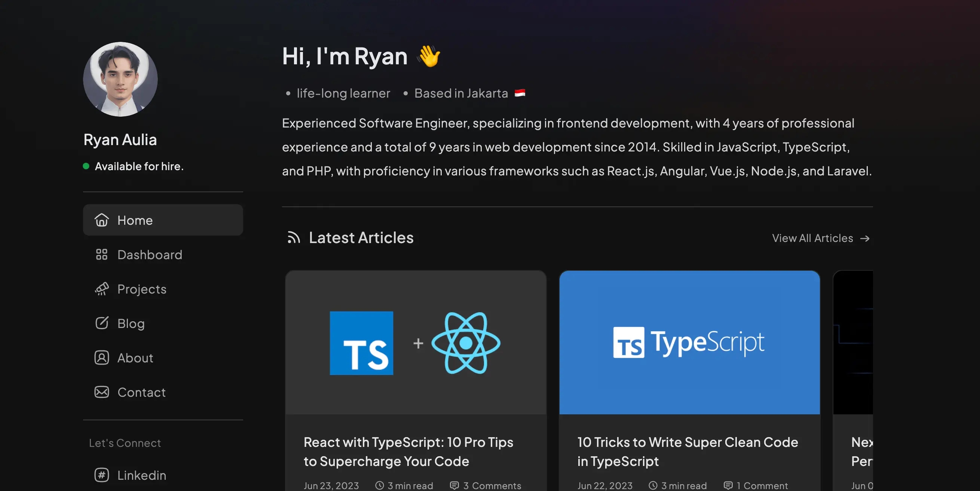Open the Blog section

(x=131, y=323)
